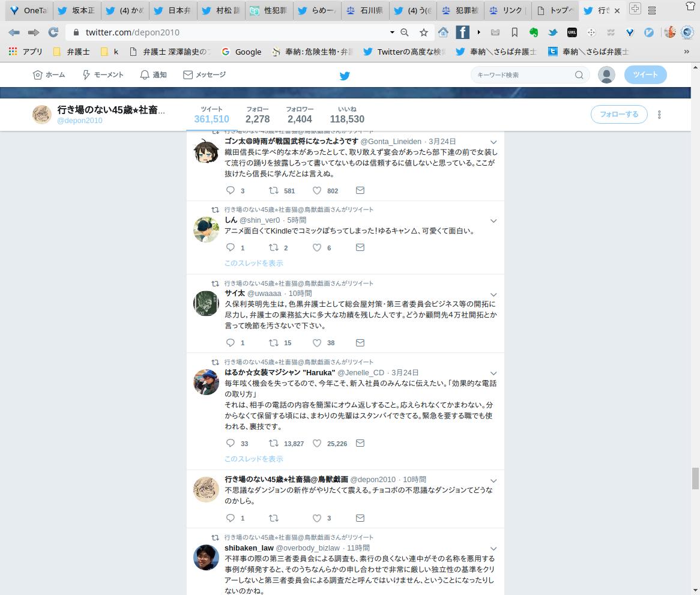Click the search magnifier in keyword search box

coord(579,75)
